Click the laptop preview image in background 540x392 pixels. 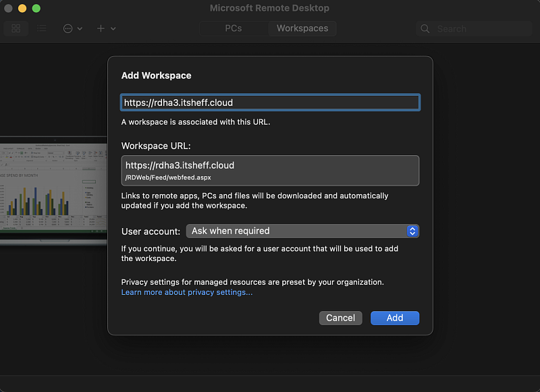point(53,190)
